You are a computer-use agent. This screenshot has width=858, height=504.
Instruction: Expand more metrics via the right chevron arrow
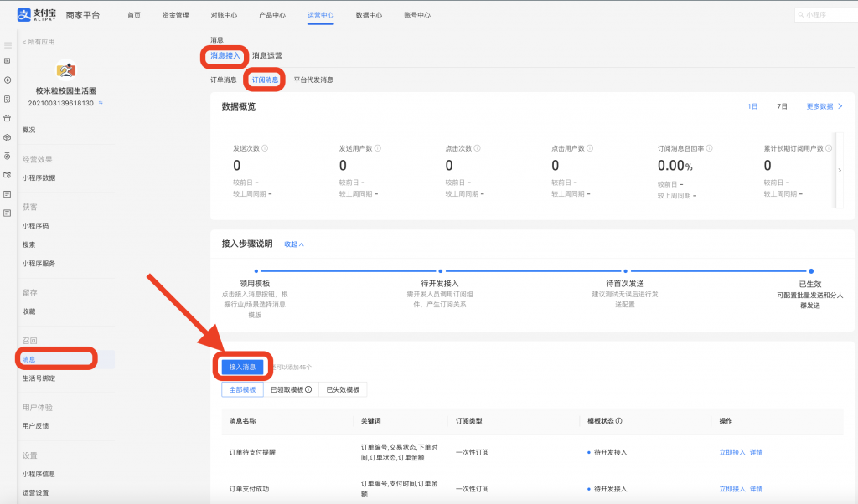[x=840, y=169]
